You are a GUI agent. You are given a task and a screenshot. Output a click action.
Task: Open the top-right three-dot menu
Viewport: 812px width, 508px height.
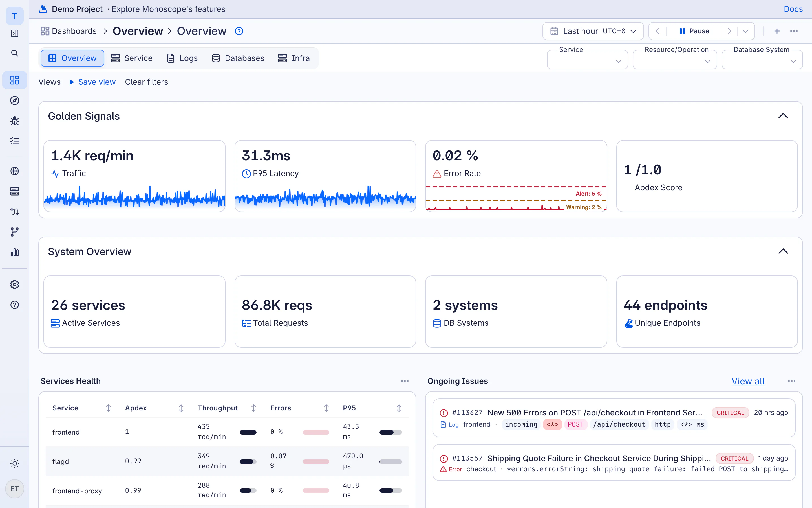[794, 31]
